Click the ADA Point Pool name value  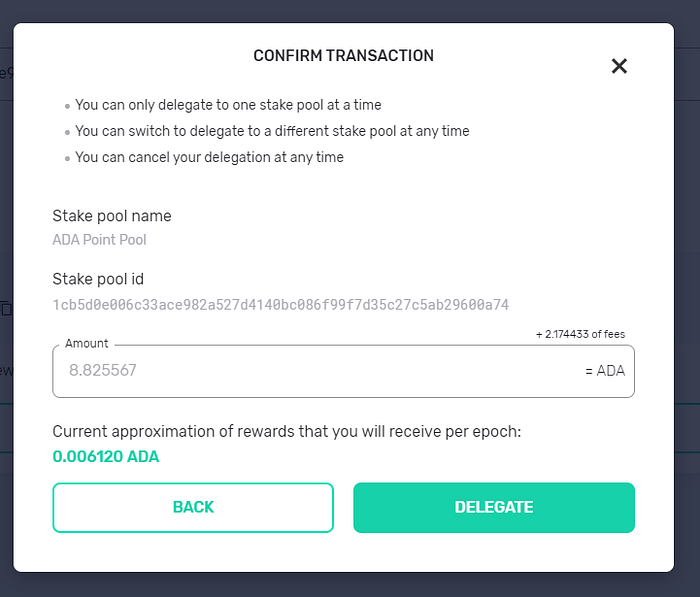(x=100, y=240)
